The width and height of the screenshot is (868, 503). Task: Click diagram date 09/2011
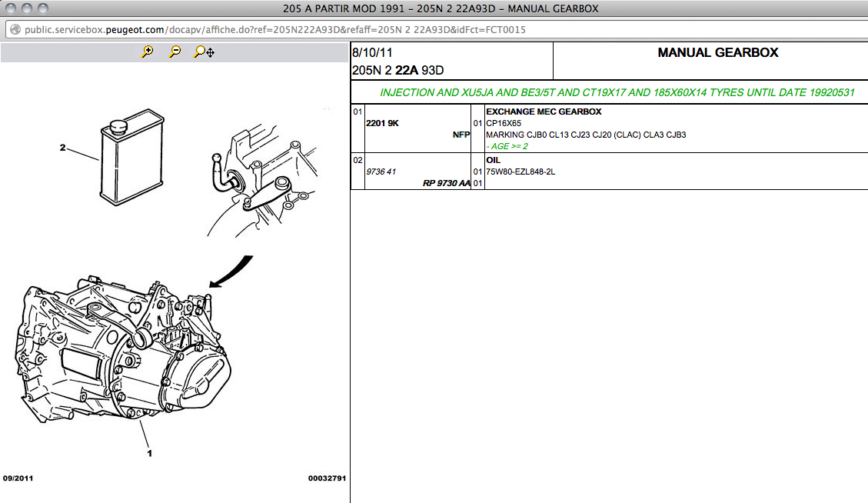pos(18,478)
